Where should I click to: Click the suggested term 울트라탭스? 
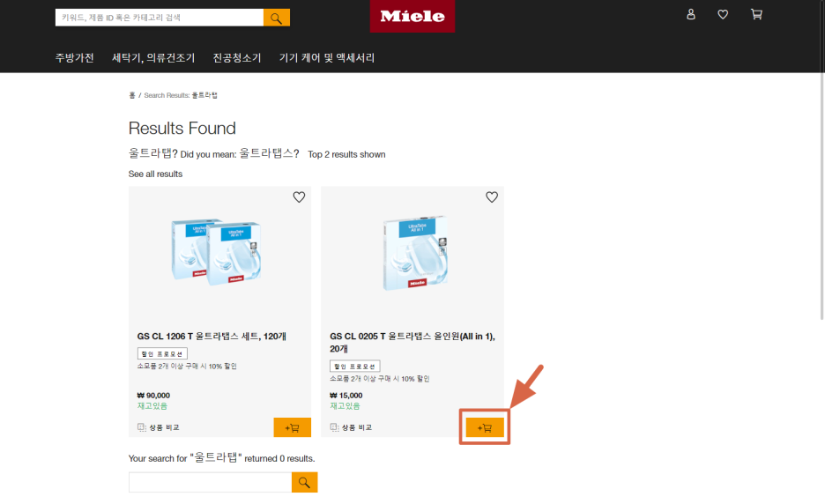265,153
